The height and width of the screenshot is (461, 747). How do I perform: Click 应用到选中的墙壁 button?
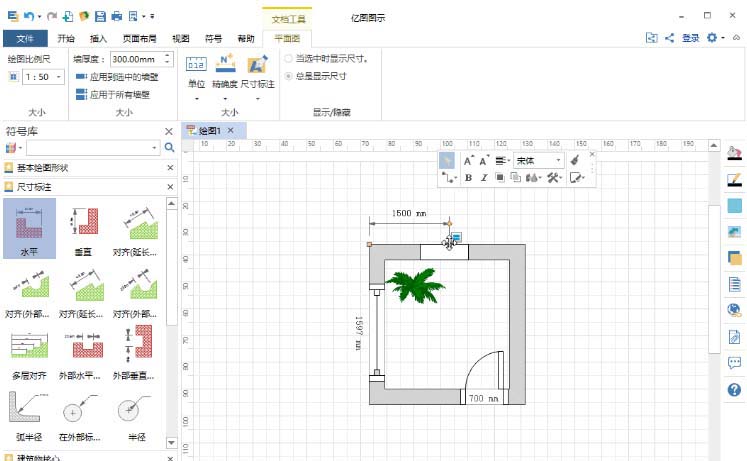(116, 76)
